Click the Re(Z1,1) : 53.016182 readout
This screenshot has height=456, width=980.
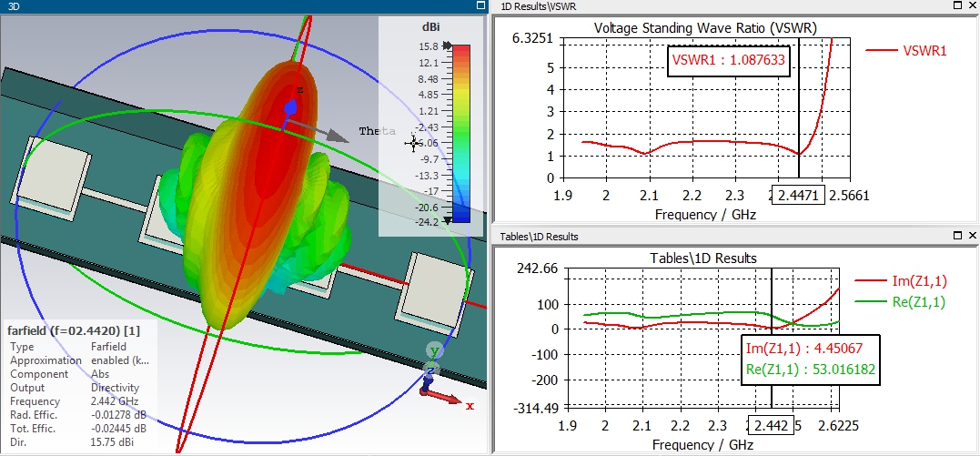[810, 370]
